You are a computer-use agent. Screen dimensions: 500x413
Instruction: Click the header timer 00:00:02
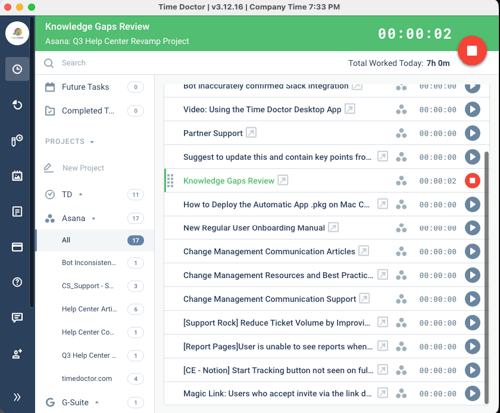tap(415, 34)
